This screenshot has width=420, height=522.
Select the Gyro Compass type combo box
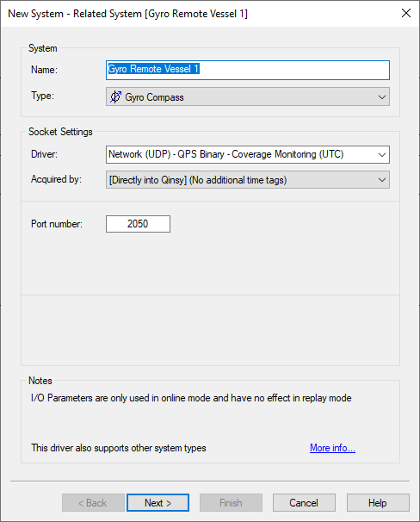coord(248,96)
